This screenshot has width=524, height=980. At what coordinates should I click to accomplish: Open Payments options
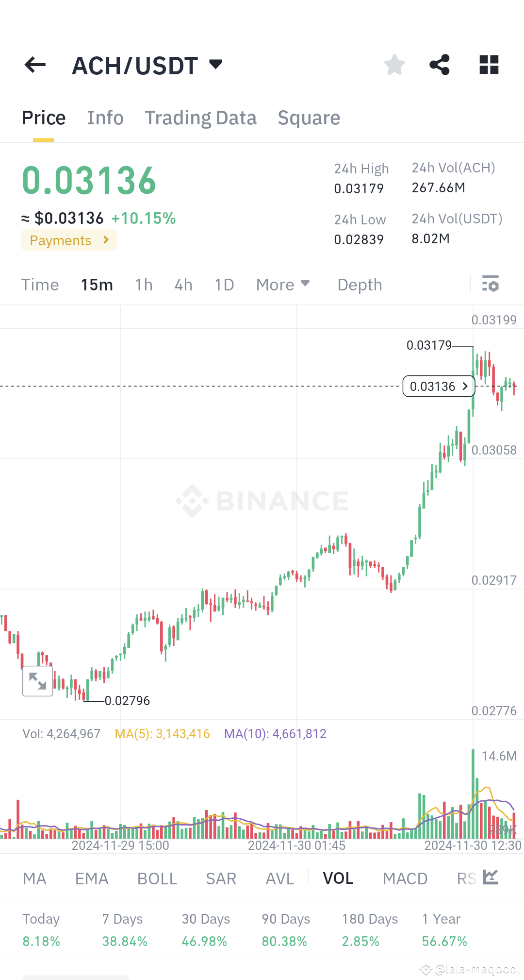pyautogui.click(x=68, y=240)
